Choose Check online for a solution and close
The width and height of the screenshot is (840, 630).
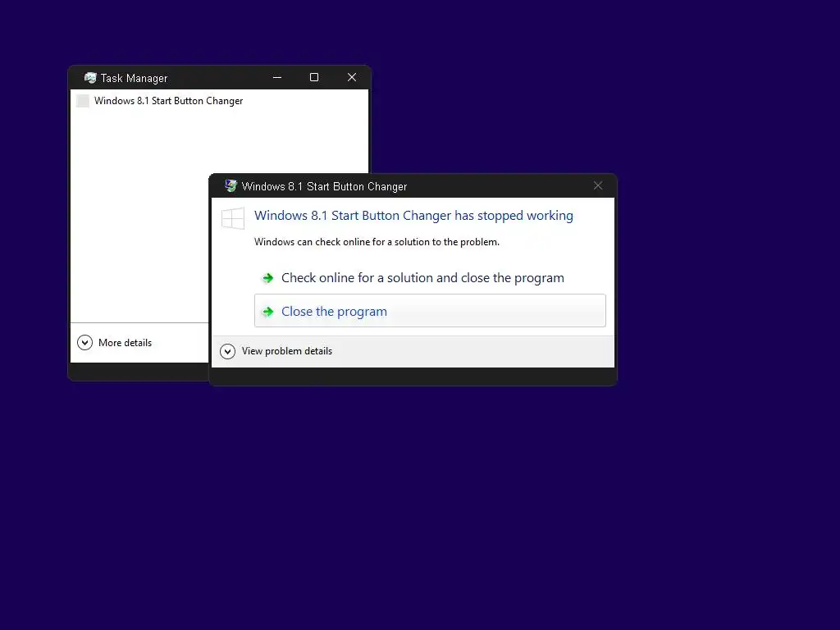click(x=430, y=278)
